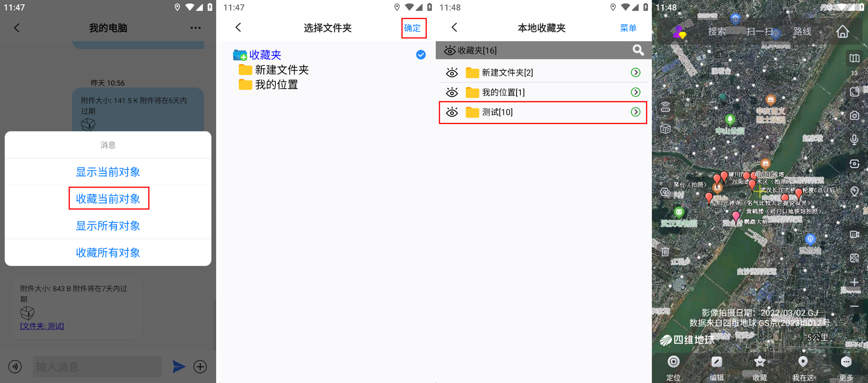Expand the 我的位置 folder arrow
868x383 pixels.
[x=635, y=92]
